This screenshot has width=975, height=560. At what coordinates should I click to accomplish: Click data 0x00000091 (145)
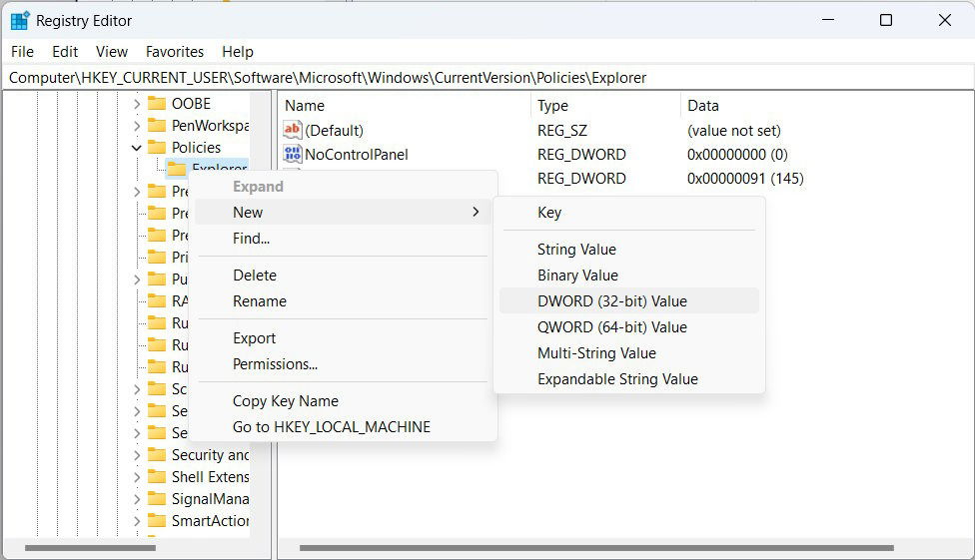point(745,179)
